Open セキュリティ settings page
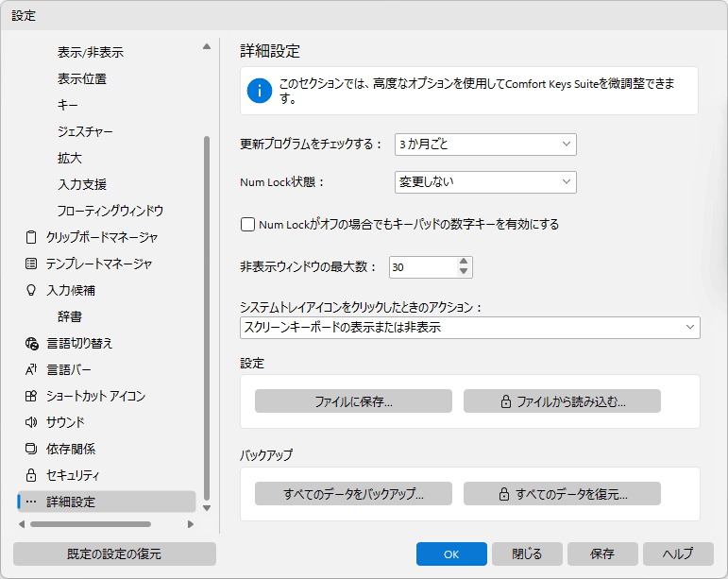The image size is (728, 579). click(x=73, y=475)
